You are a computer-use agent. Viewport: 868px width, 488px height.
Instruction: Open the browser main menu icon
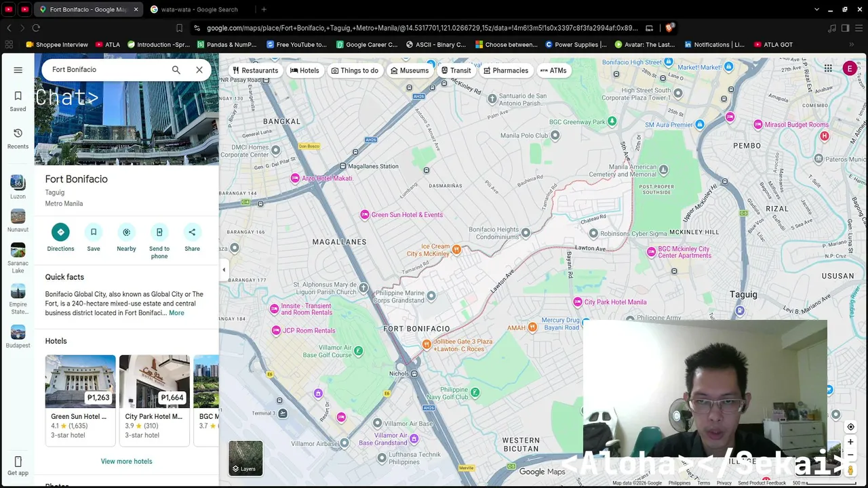coord(859,28)
